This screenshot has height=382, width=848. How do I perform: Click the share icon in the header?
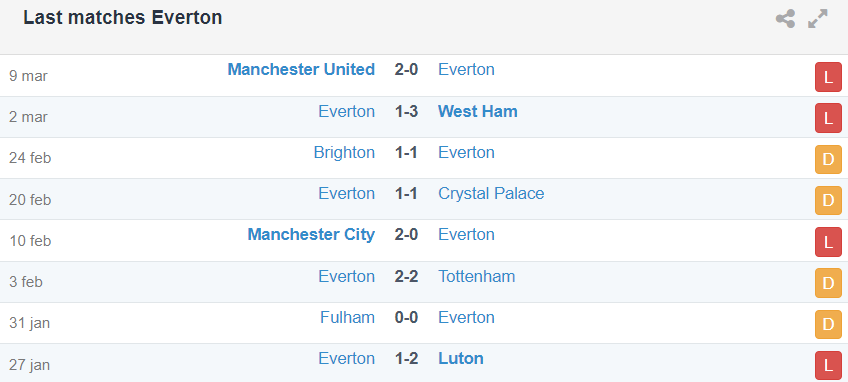click(x=785, y=19)
